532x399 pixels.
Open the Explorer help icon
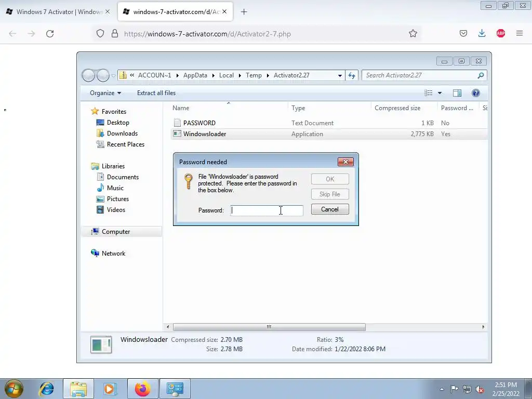pos(476,93)
